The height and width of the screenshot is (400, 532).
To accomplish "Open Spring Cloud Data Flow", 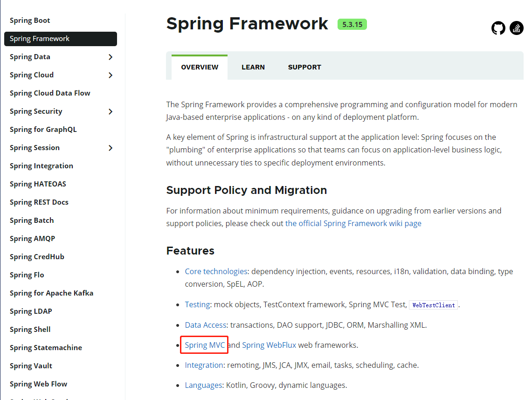I will click(50, 93).
